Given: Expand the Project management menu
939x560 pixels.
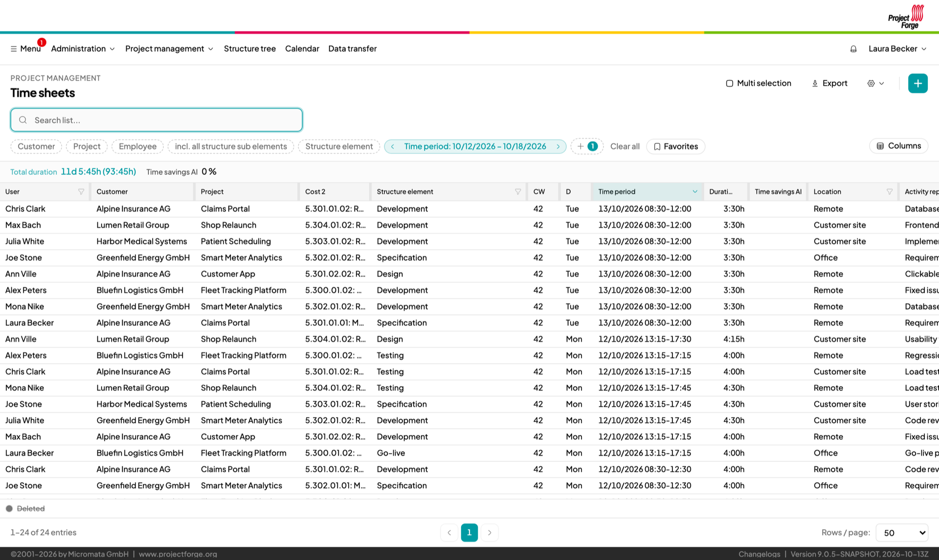Looking at the screenshot, I should [x=169, y=49].
